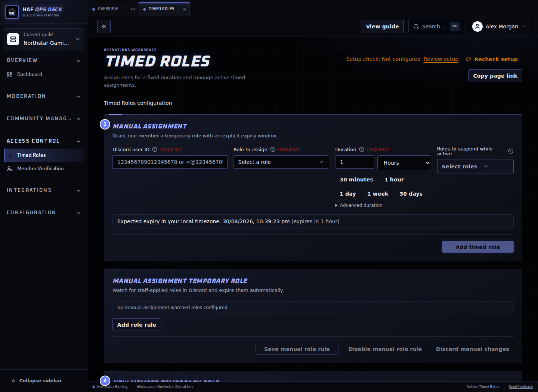Image resolution: width=538 pixels, height=392 pixels.
Task: Click the Discord user ID input field
Action: (x=170, y=162)
